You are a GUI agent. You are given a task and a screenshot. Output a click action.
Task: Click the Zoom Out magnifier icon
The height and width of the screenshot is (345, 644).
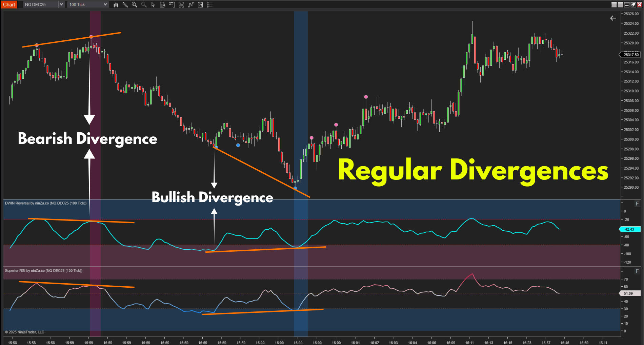(x=144, y=5)
